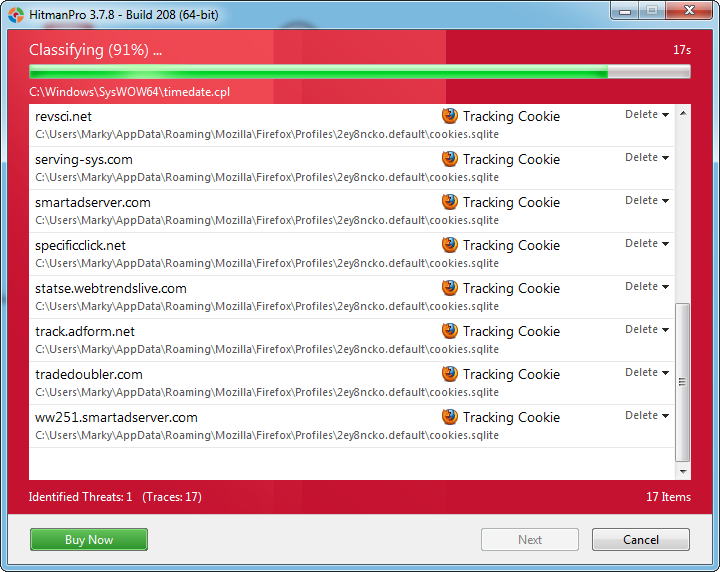Click the scrollbar down arrow in results list

[x=683, y=471]
